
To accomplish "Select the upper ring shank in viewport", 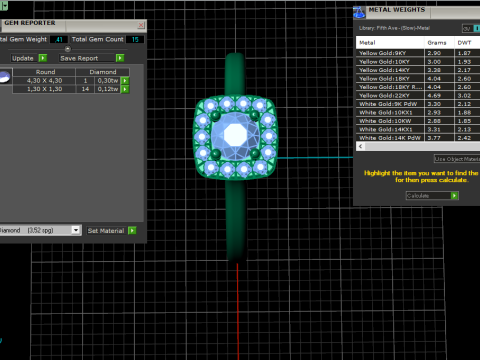I will 235,74.
